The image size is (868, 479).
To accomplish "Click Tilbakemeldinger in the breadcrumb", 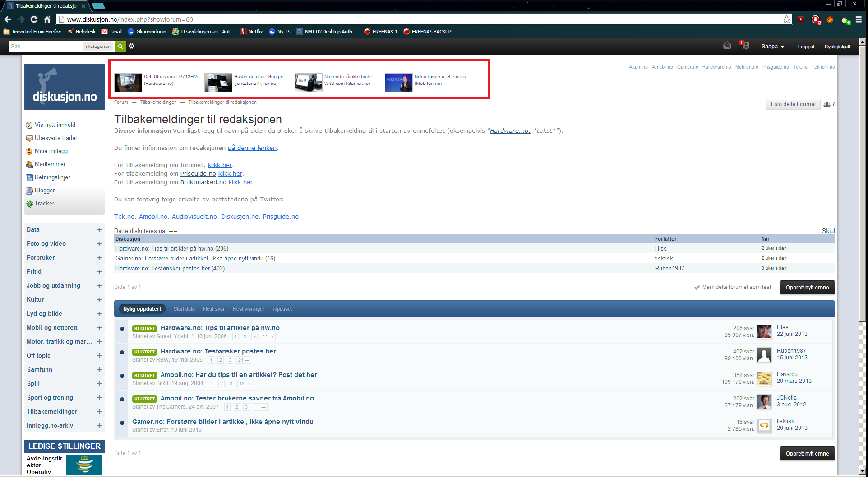I will [x=158, y=102].
